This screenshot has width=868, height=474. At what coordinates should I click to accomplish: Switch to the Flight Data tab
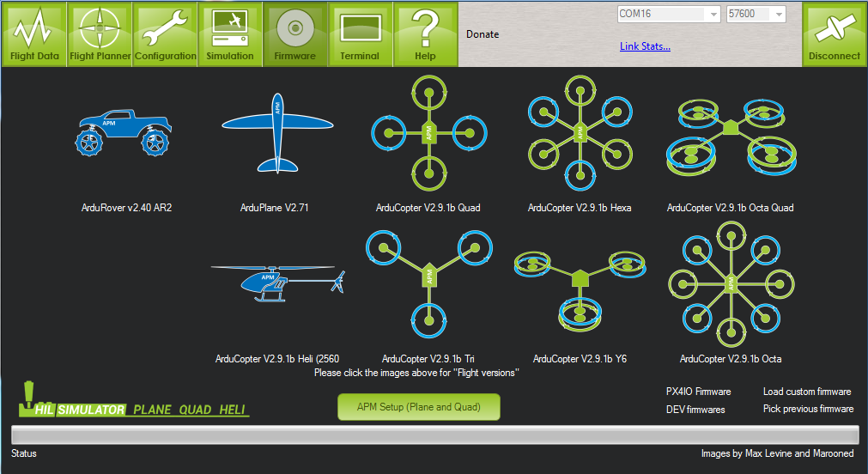point(35,34)
